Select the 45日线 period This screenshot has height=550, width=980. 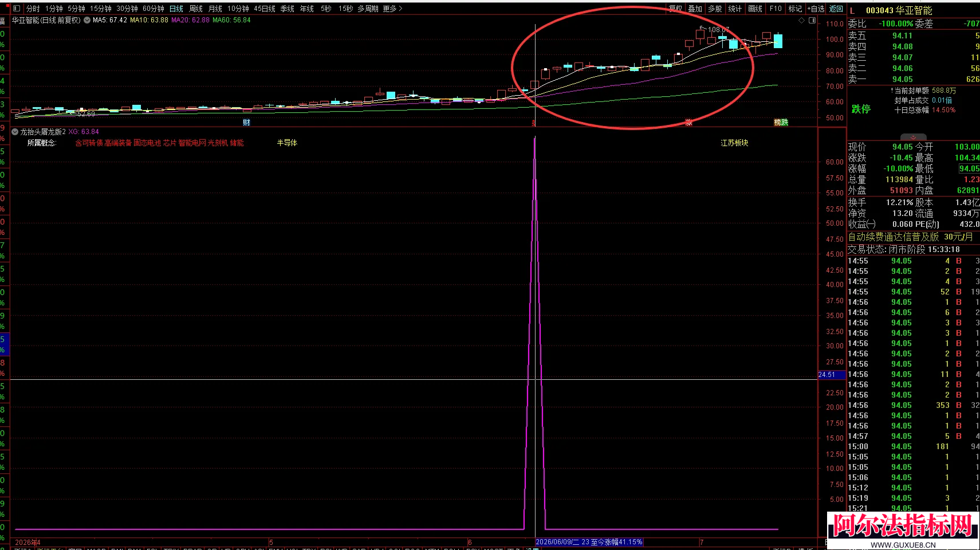pos(265,9)
